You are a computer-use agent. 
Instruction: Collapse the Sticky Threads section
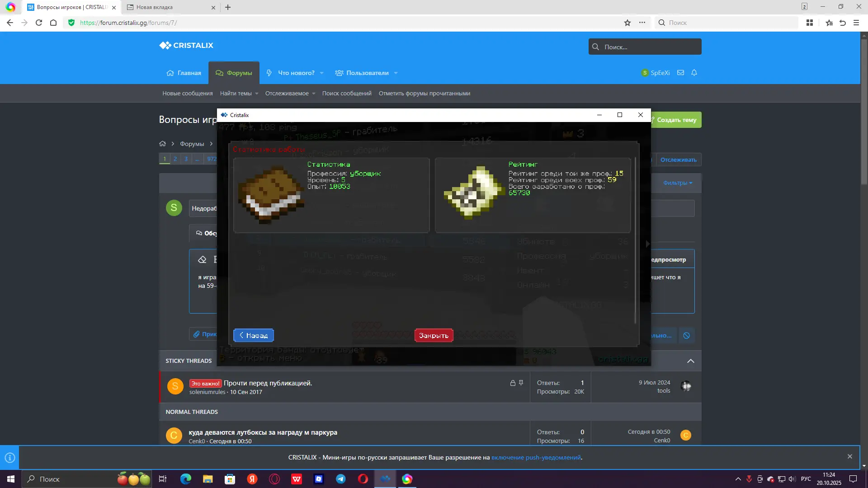691,361
